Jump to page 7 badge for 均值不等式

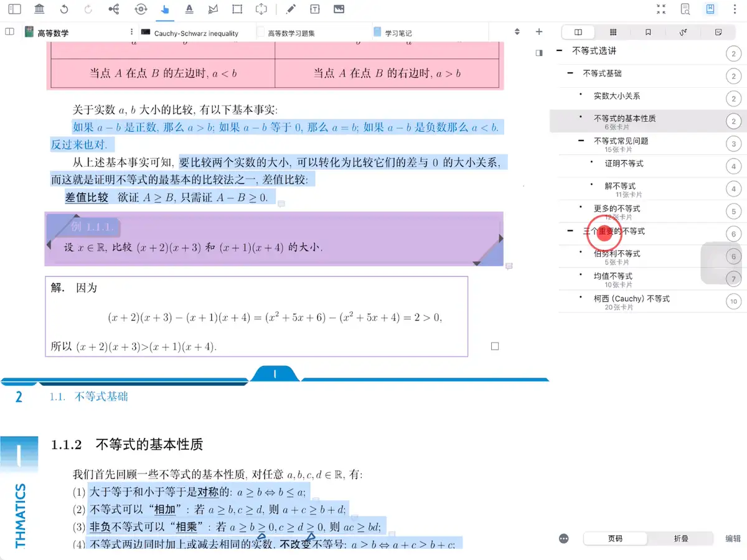(x=734, y=279)
